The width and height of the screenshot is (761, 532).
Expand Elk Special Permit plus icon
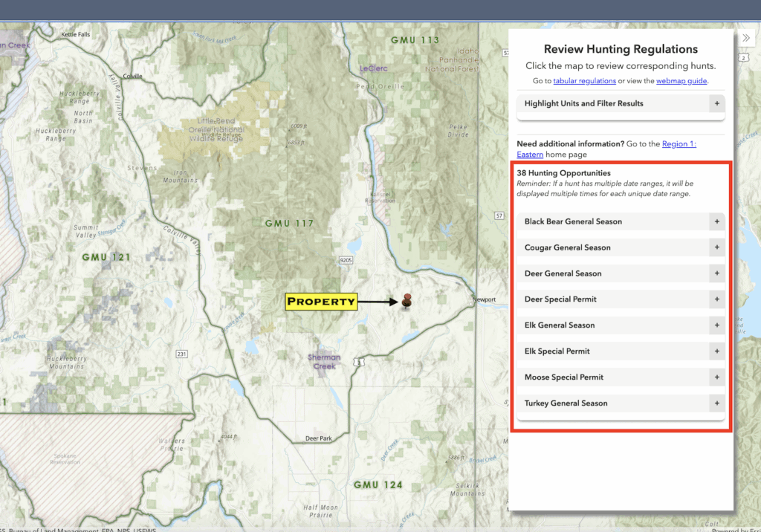[x=716, y=351]
